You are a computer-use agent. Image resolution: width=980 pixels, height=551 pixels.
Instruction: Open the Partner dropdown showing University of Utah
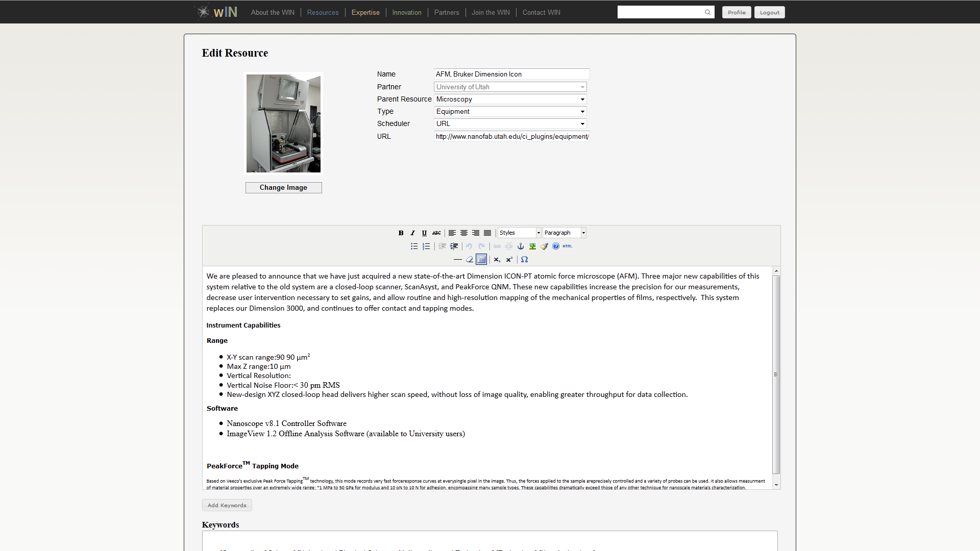coord(510,87)
